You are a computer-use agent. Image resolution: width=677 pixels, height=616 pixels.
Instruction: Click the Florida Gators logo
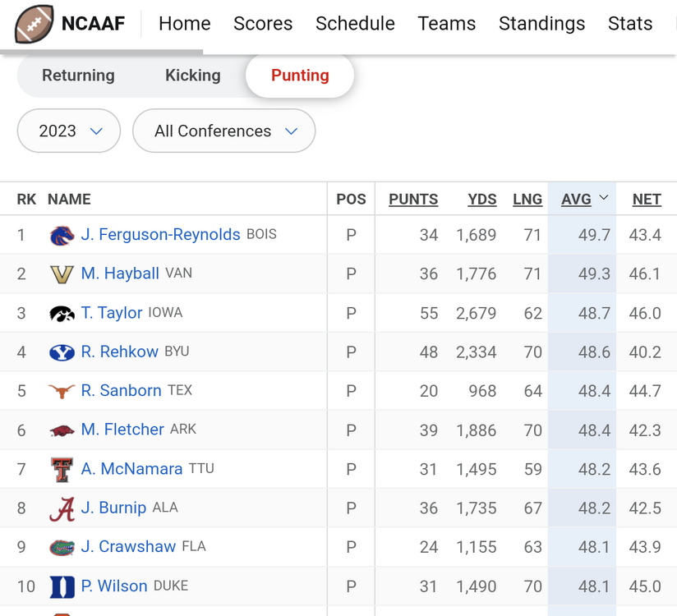62,547
